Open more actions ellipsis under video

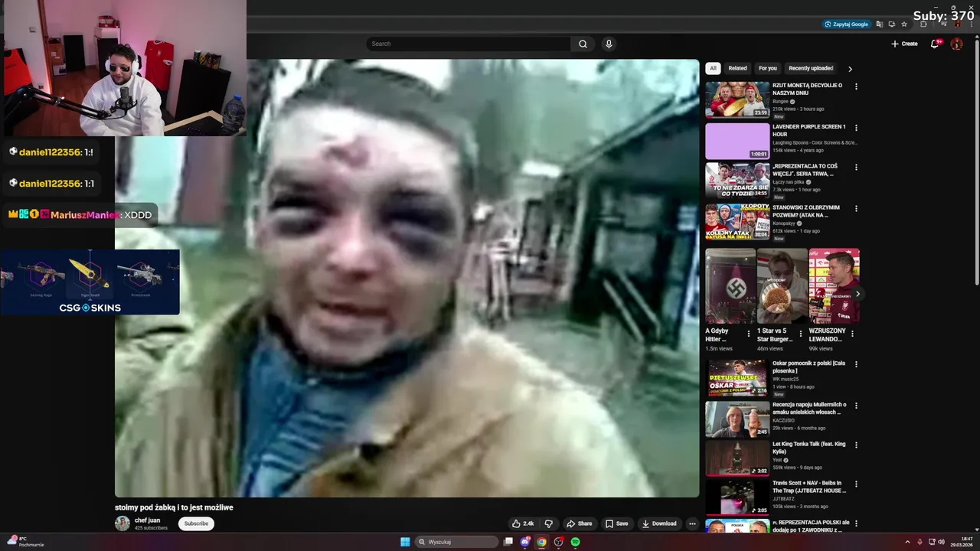pyautogui.click(x=692, y=523)
